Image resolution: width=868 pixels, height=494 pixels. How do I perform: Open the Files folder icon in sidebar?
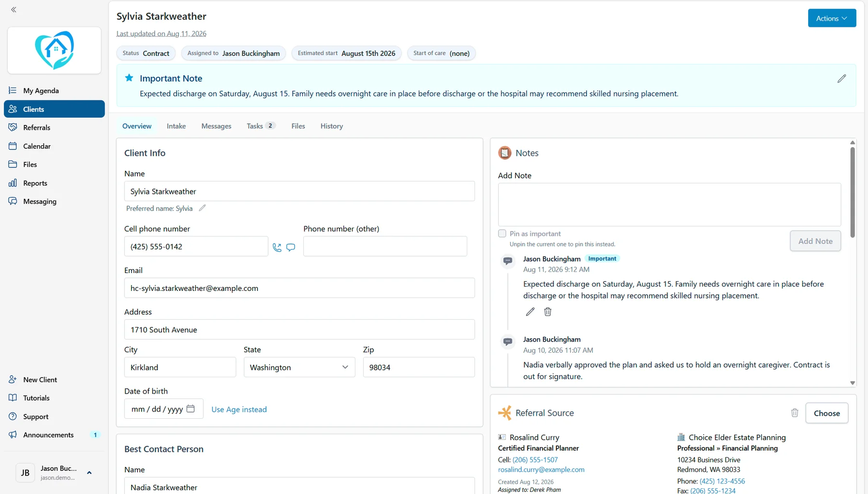click(x=13, y=164)
